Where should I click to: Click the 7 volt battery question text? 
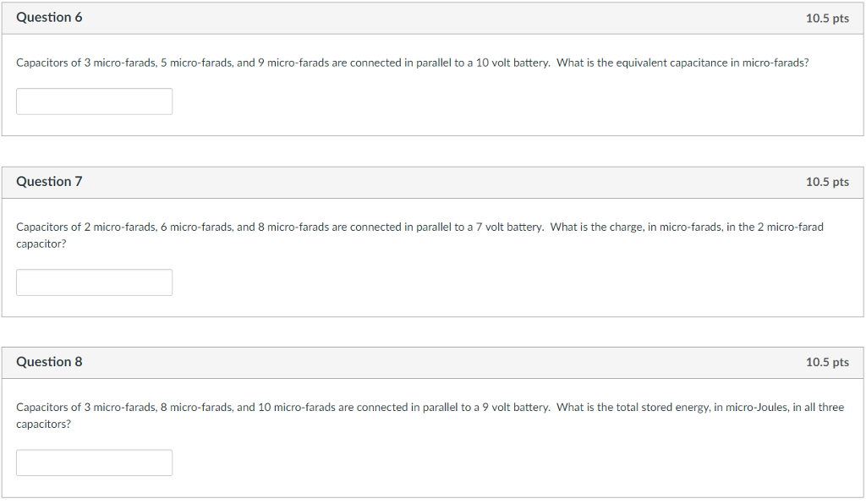419,235
